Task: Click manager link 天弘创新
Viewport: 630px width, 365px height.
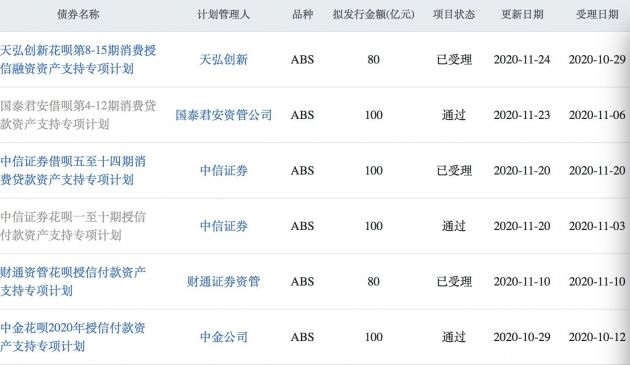Action: [x=224, y=59]
